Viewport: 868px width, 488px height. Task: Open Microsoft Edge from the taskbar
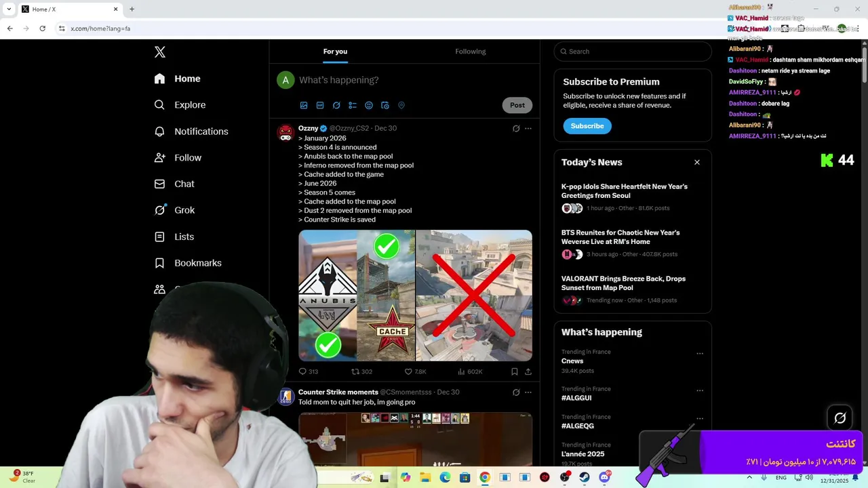445,478
